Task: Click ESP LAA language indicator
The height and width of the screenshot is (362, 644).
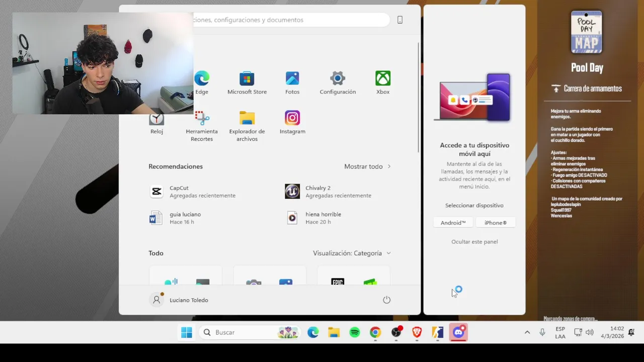Action: point(560,332)
